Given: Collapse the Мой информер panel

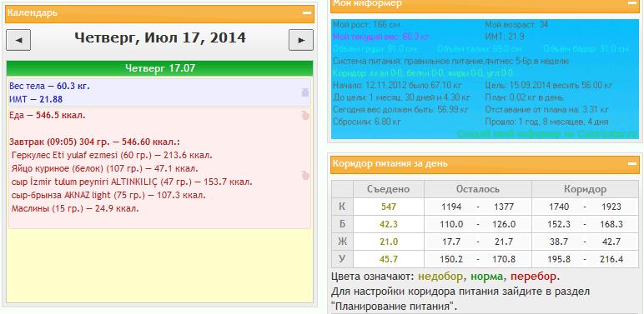Looking at the screenshot, I should [632, 3].
